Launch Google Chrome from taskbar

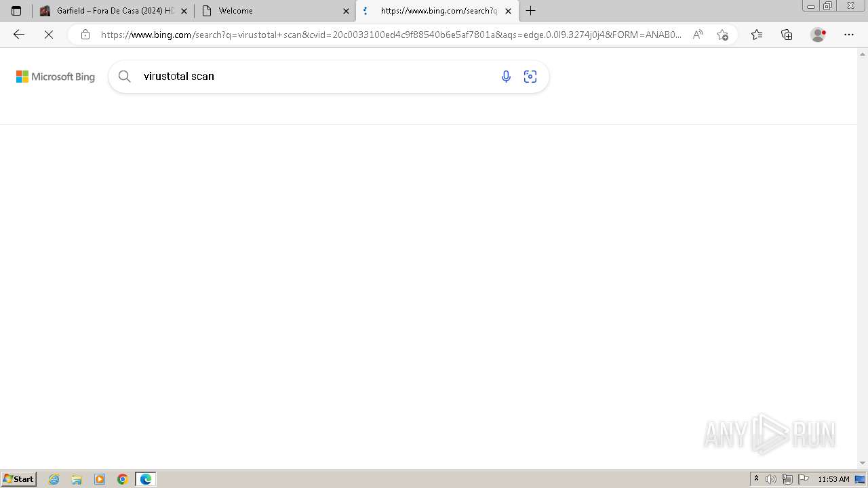click(123, 479)
